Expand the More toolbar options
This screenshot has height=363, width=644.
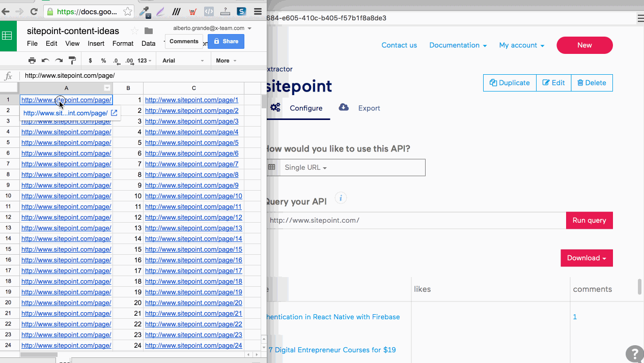[x=226, y=60]
